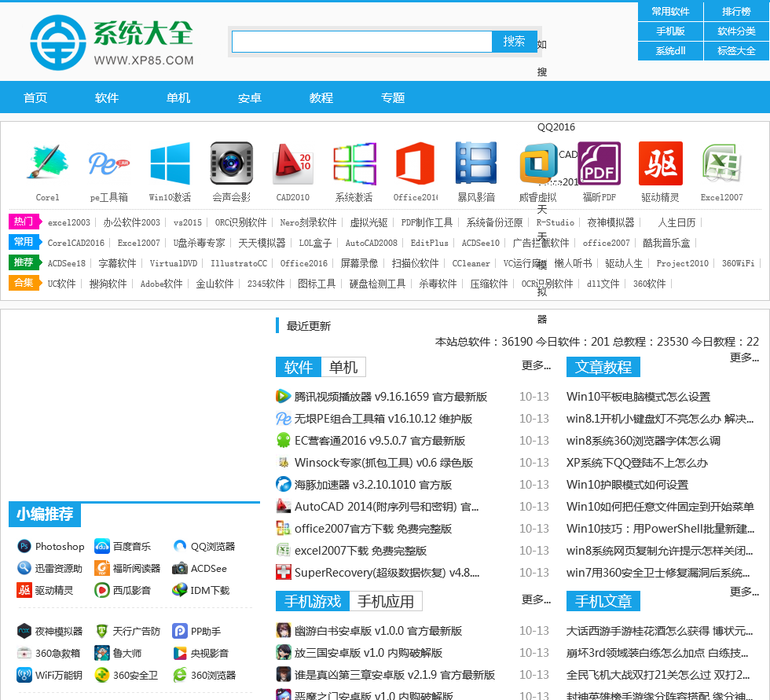
Task: Click the 福昕阅读器 orange icon
Action: (x=101, y=568)
